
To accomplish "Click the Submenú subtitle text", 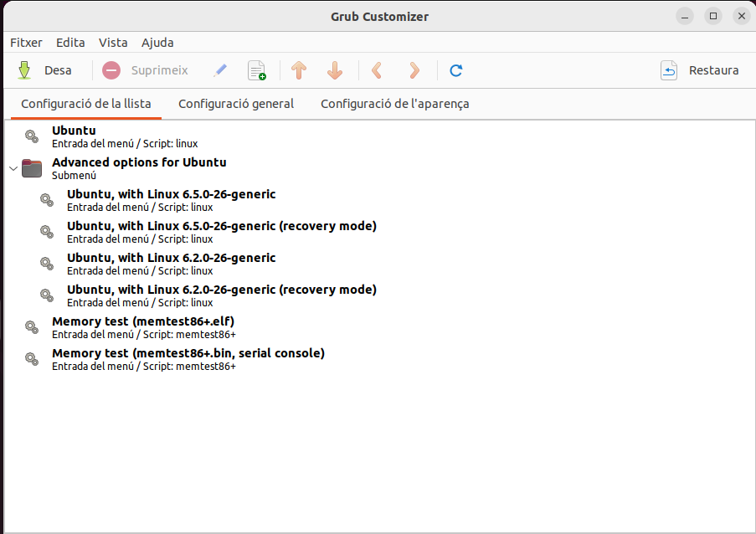I will point(74,176).
